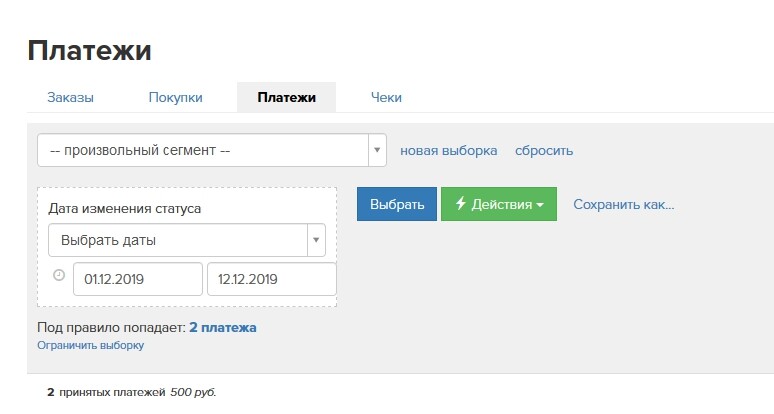Open the 2 платежа link

(x=223, y=328)
